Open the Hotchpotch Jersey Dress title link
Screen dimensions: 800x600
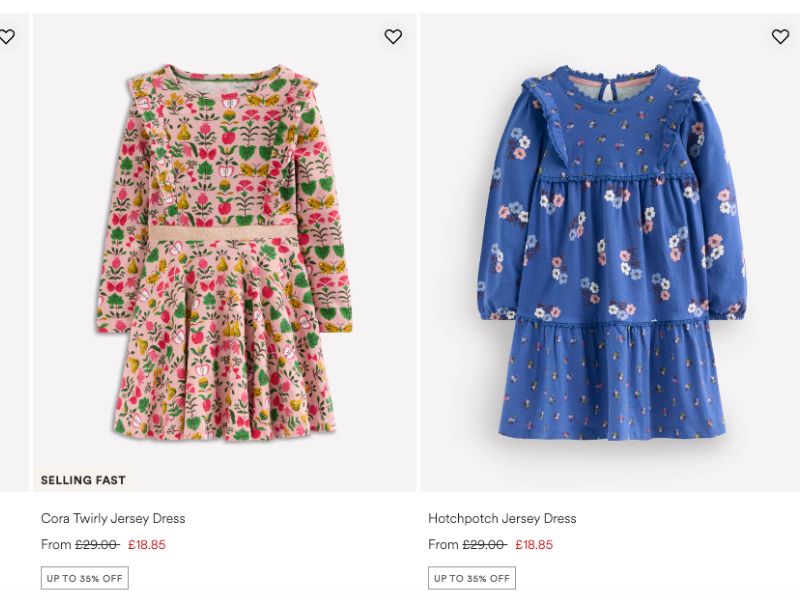pos(502,518)
